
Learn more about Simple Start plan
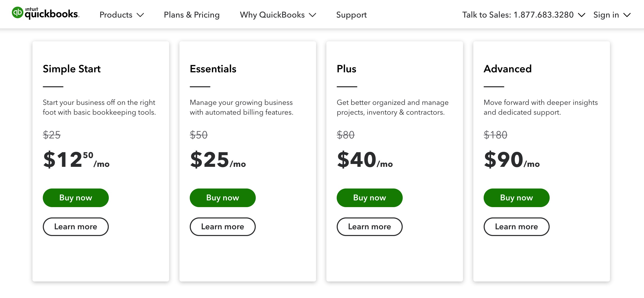coord(76,226)
